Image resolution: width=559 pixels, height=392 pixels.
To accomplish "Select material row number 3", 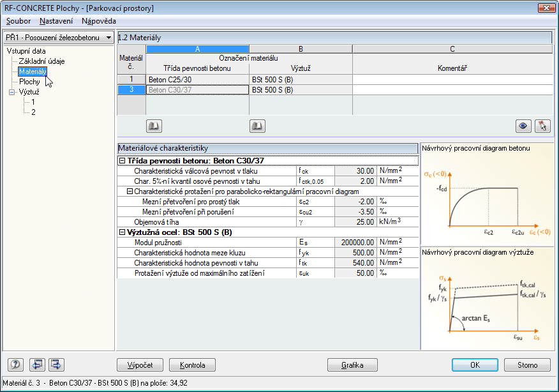I will point(131,90).
